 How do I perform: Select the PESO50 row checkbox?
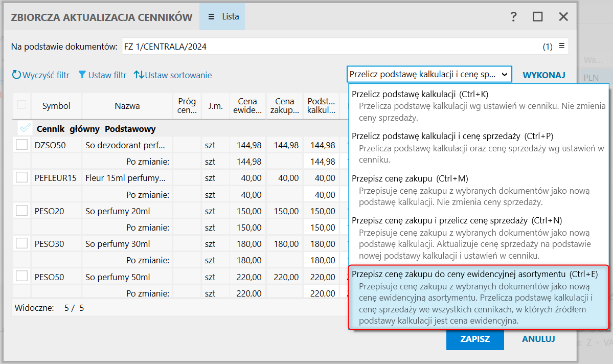point(21,277)
